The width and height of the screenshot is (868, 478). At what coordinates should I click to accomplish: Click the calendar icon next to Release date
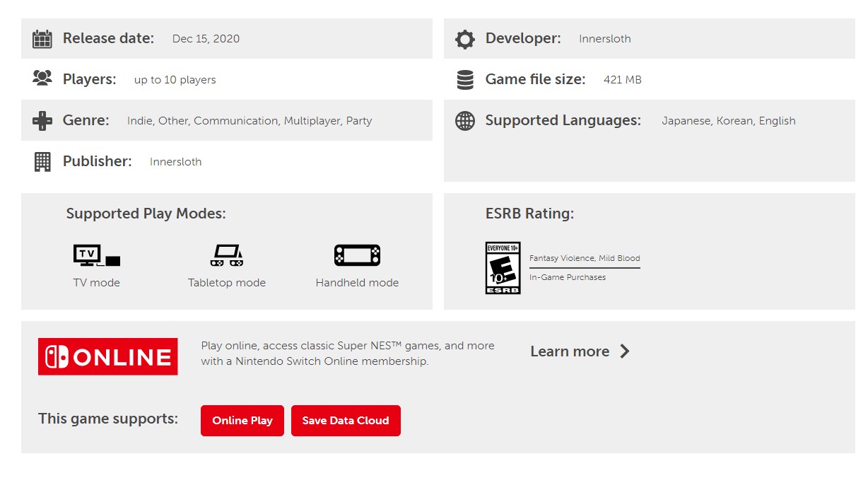pyautogui.click(x=42, y=39)
